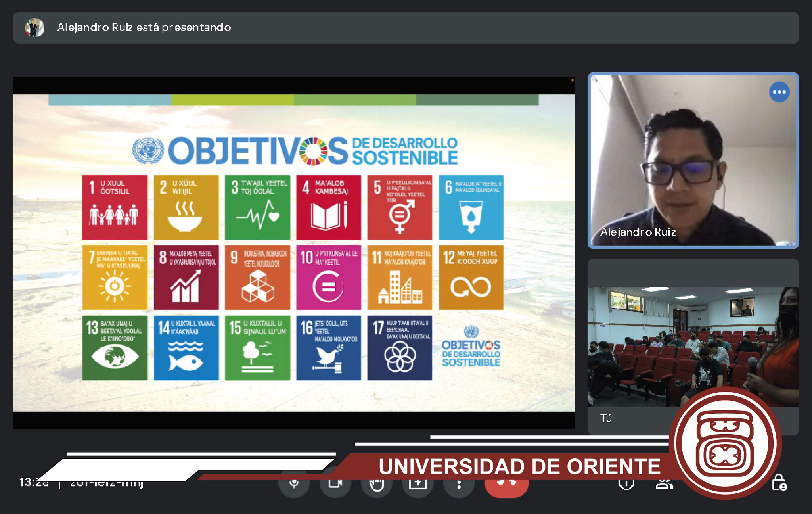Click SDG tile 6 with water glass icon

point(471,207)
